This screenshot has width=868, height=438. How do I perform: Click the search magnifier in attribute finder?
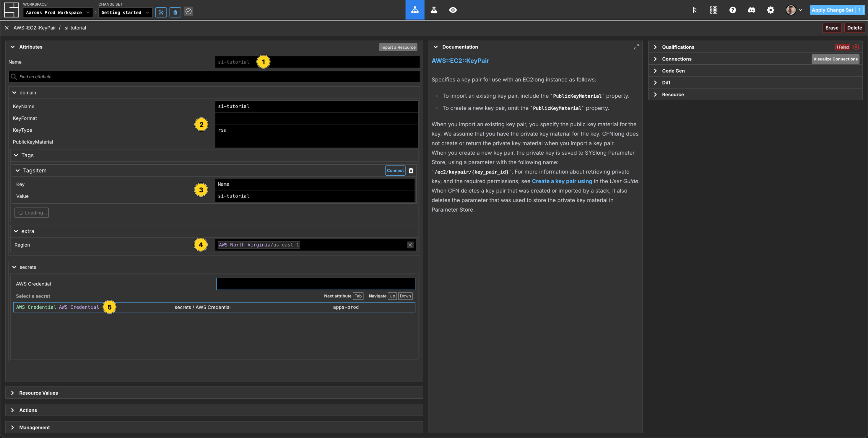(14, 76)
